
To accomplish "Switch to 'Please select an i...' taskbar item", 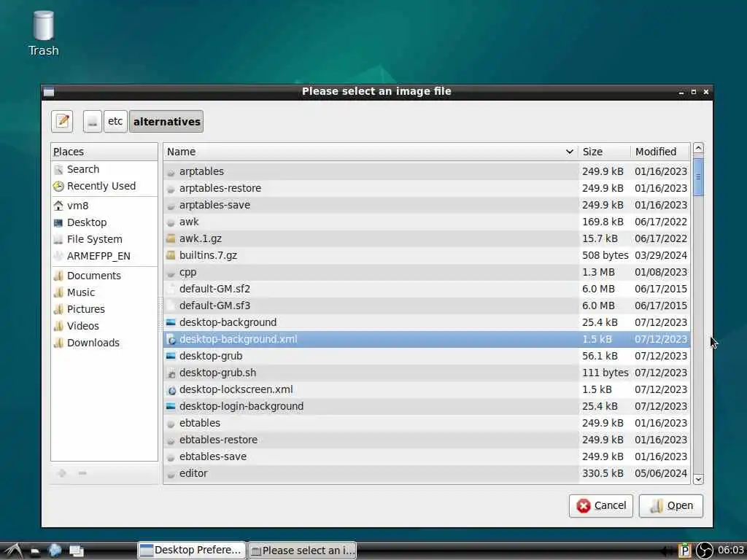I will (303, 551).
